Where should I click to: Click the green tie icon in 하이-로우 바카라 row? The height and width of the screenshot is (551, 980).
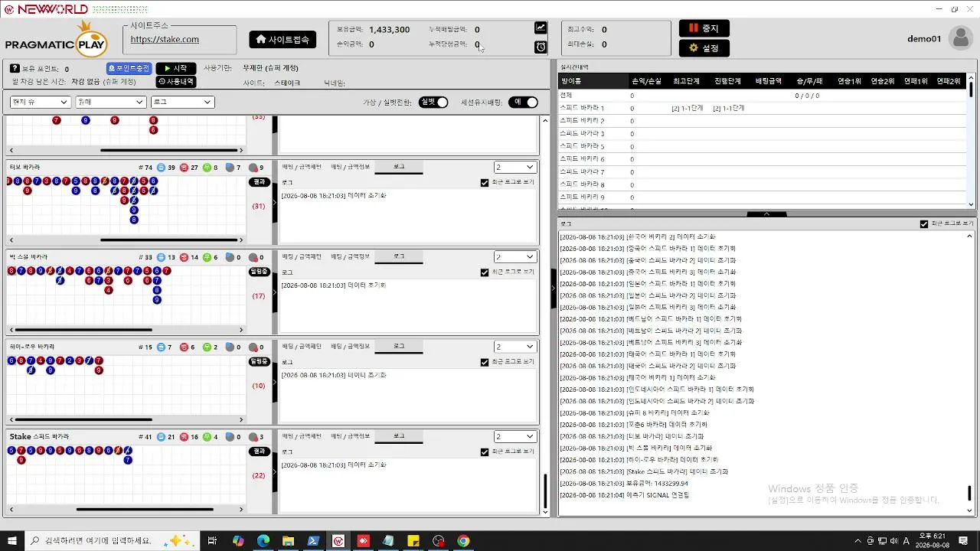coord(207,347)
